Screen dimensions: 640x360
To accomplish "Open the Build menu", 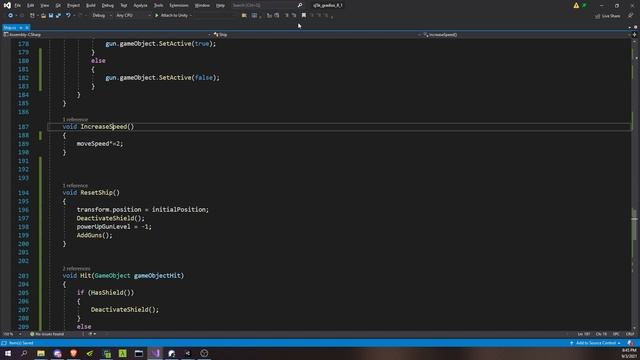I will pos(91,5).
